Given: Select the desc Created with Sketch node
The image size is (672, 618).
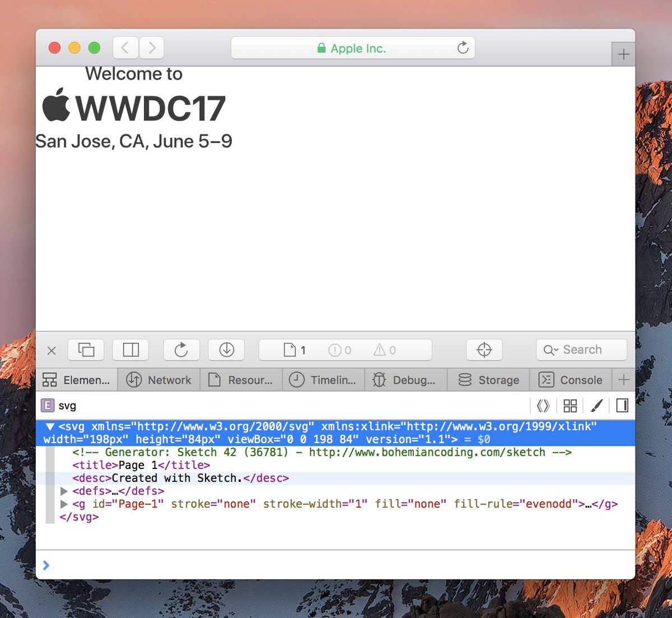Looking at the screenshot, I should click(180, 478).
